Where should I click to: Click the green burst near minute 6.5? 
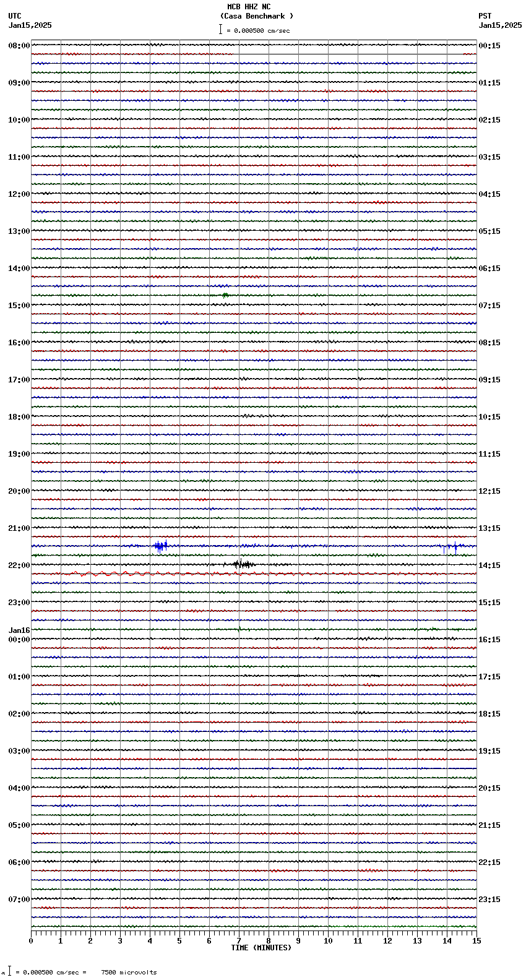click(226, 295)
